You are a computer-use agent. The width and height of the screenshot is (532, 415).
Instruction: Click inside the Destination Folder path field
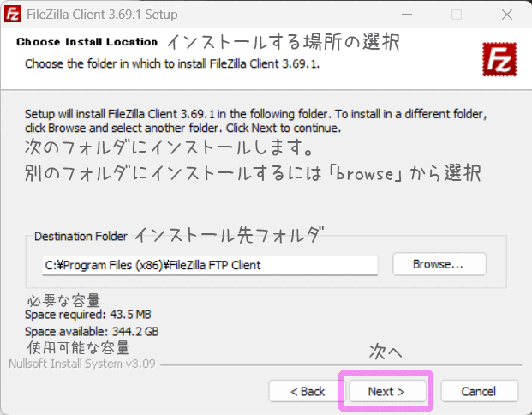click(x=210, y=265)
